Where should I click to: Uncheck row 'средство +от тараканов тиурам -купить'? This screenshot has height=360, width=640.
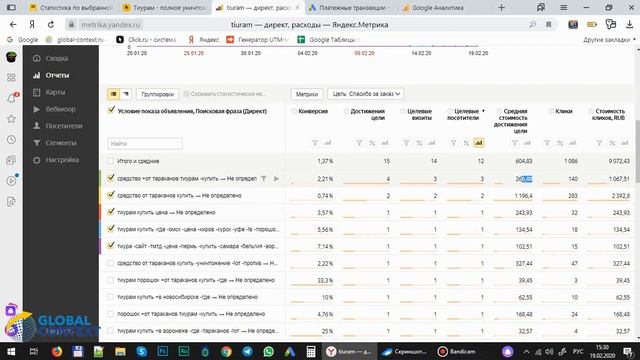111,178
